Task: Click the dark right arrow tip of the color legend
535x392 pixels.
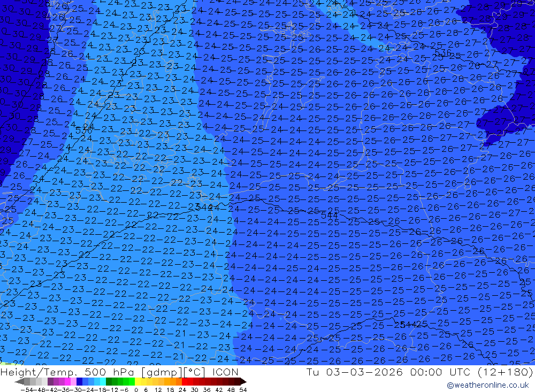Action: [244, 382]
